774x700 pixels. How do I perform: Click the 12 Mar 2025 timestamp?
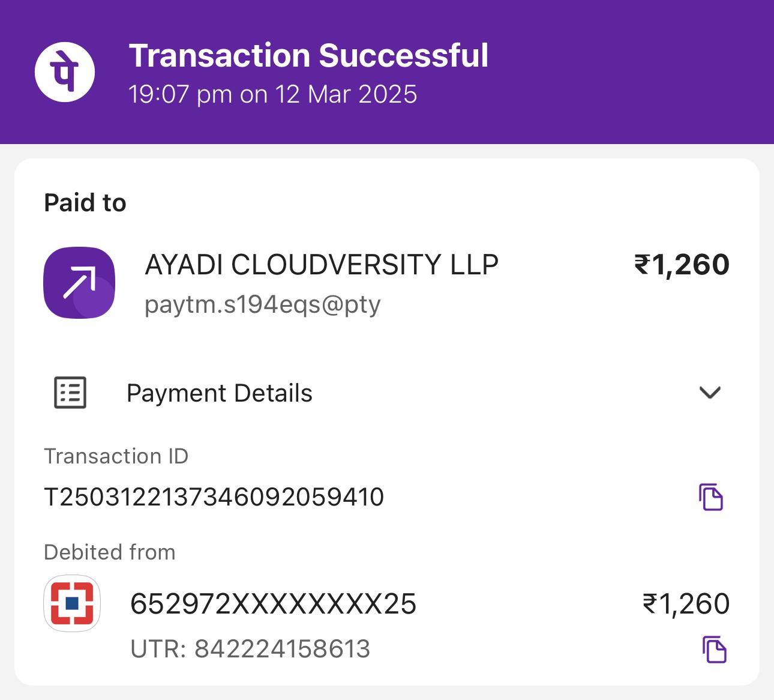tap(272, 94)
